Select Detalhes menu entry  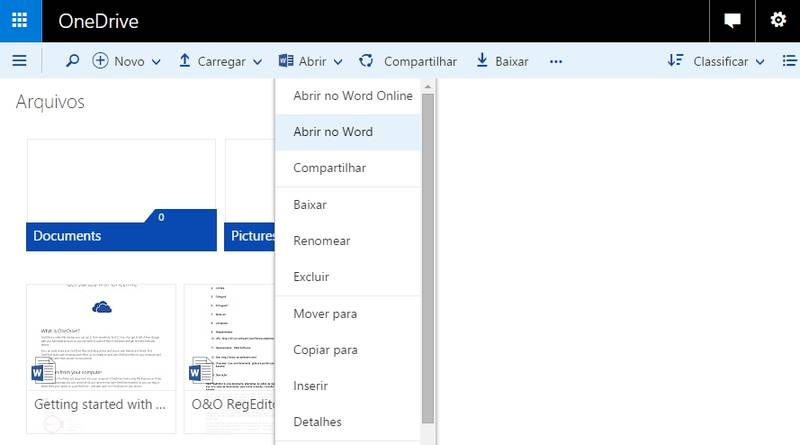pyautogui.click(x=348, y=423)
